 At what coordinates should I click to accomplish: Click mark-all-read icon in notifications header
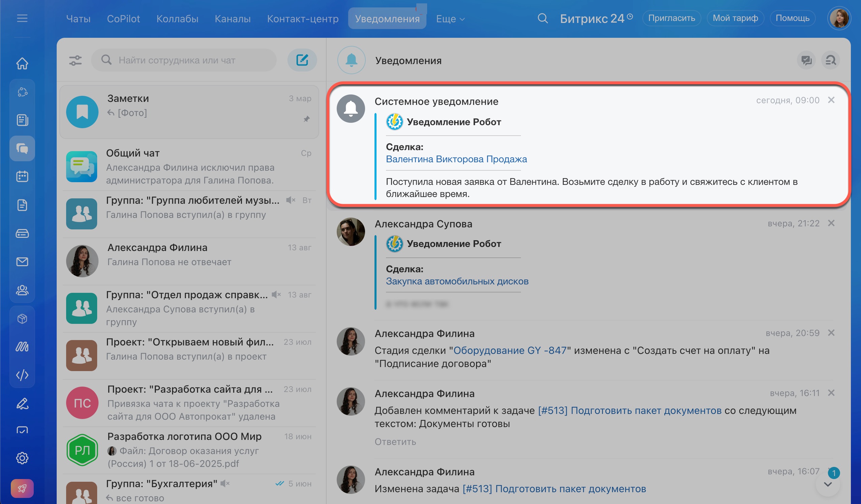click(x=806, y=60)
